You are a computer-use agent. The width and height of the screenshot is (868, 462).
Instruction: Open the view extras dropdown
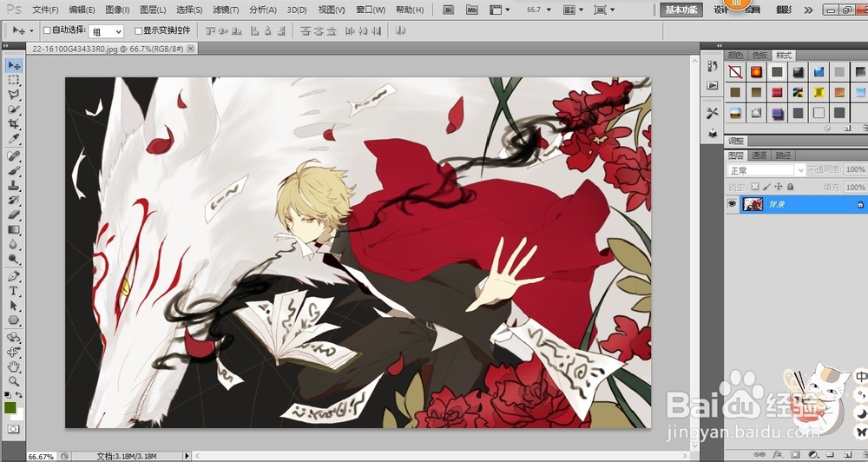point(500,10)
